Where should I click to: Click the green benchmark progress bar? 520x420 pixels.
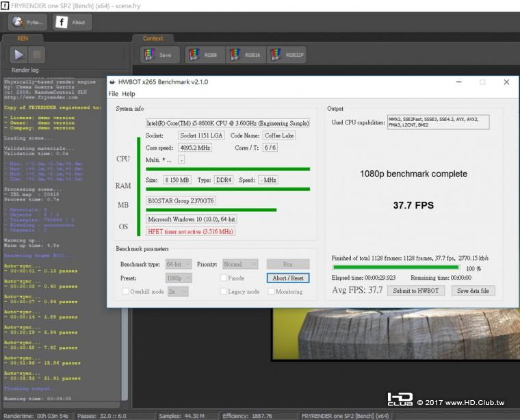395,268
